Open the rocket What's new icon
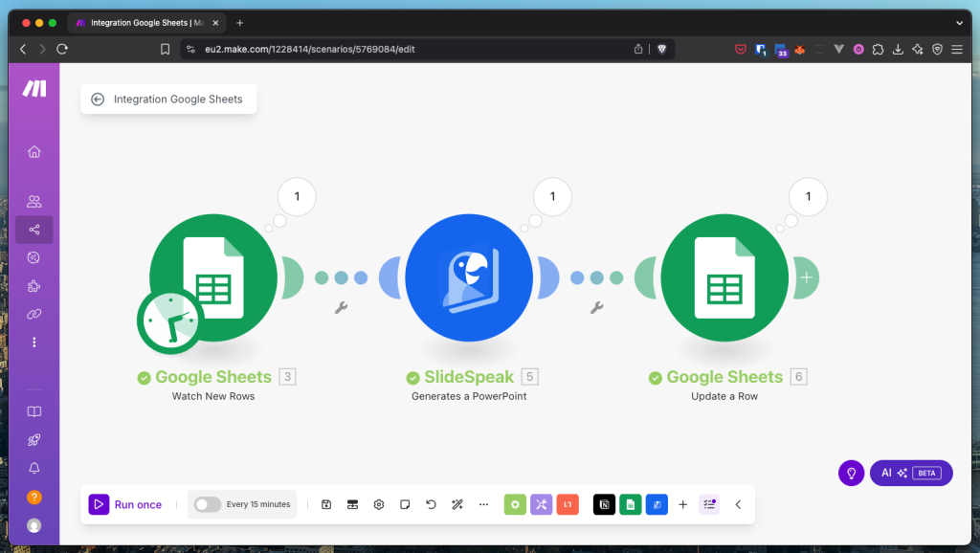The image size is (980, 553). (x=34, y=440)
